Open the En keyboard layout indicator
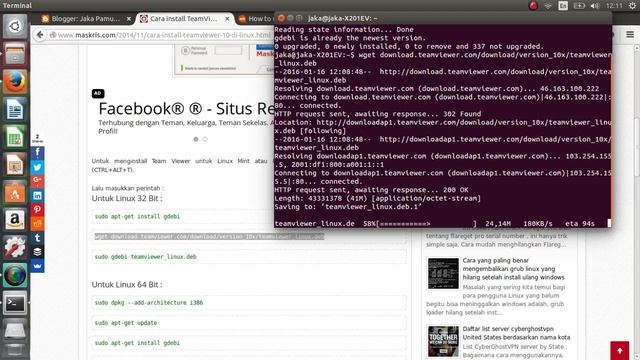This screenshot has height=360, width=640. pos(563,6)
